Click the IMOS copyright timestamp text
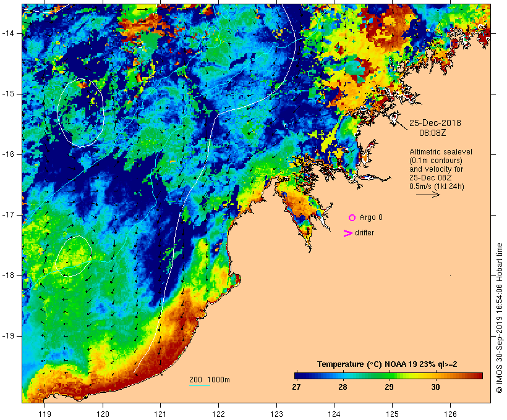 pyautogui.click(x=499, y=318)
